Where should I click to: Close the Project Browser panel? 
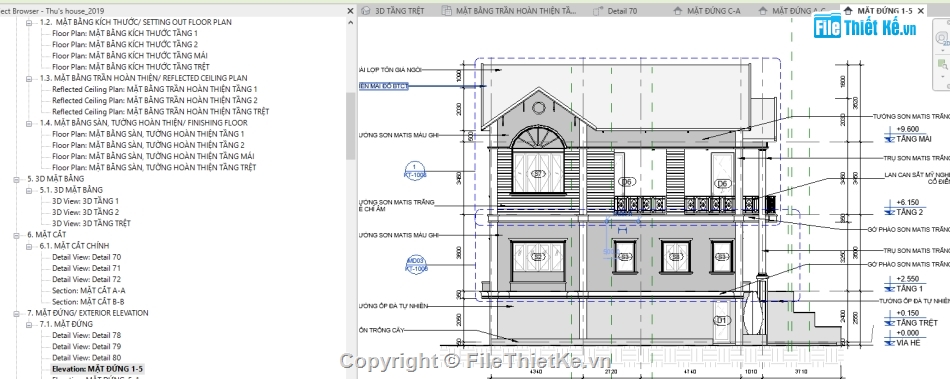[350, 11]
